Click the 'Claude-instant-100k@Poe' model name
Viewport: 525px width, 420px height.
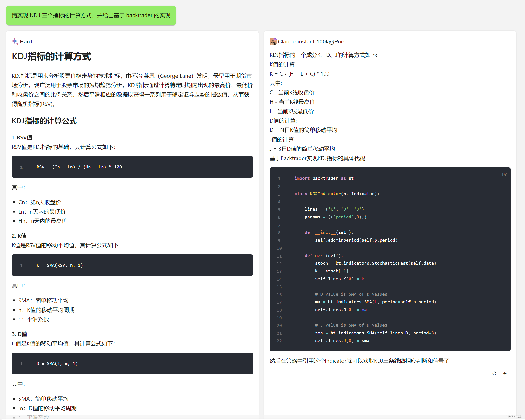click(311, 42)
